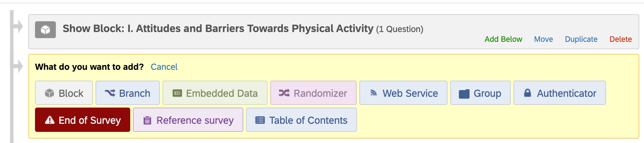Click the Reference survey clipboard icon
644x143 pixels.
click(x=147, y=120)
